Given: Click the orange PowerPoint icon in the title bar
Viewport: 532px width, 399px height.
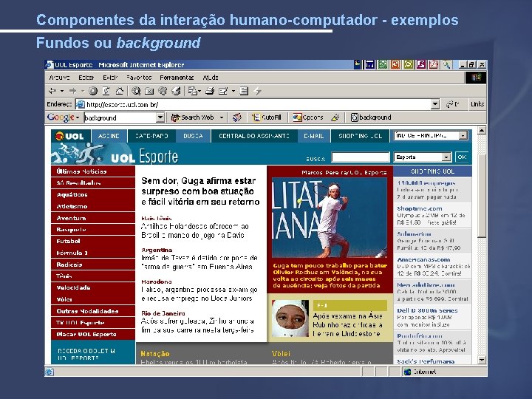Looking at the screenshot, I should (395, 64).
